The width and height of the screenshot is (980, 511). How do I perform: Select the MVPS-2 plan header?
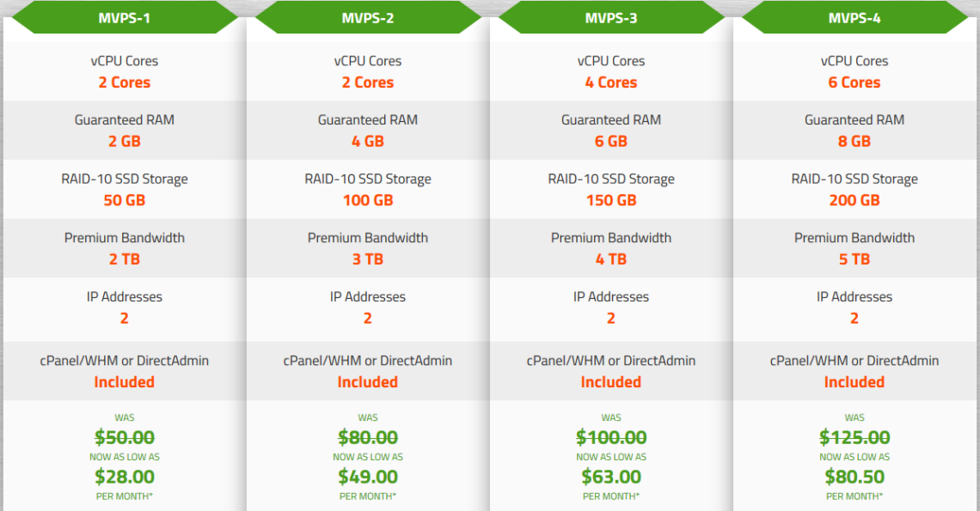(x=368, y=17)
